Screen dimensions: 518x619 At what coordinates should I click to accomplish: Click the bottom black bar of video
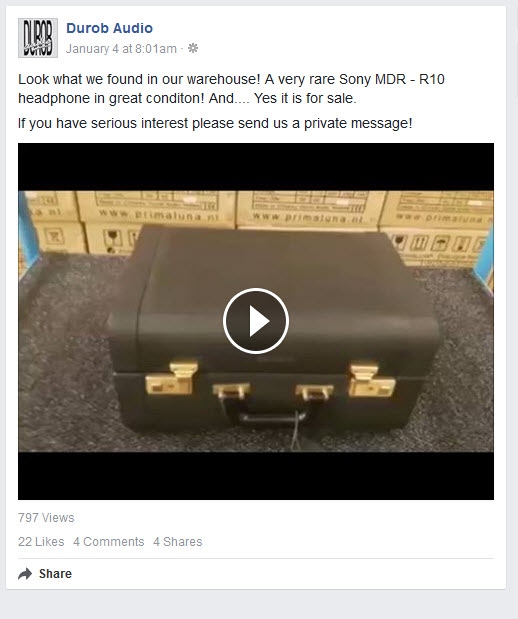pyautogui.click(x=256, y=476)
